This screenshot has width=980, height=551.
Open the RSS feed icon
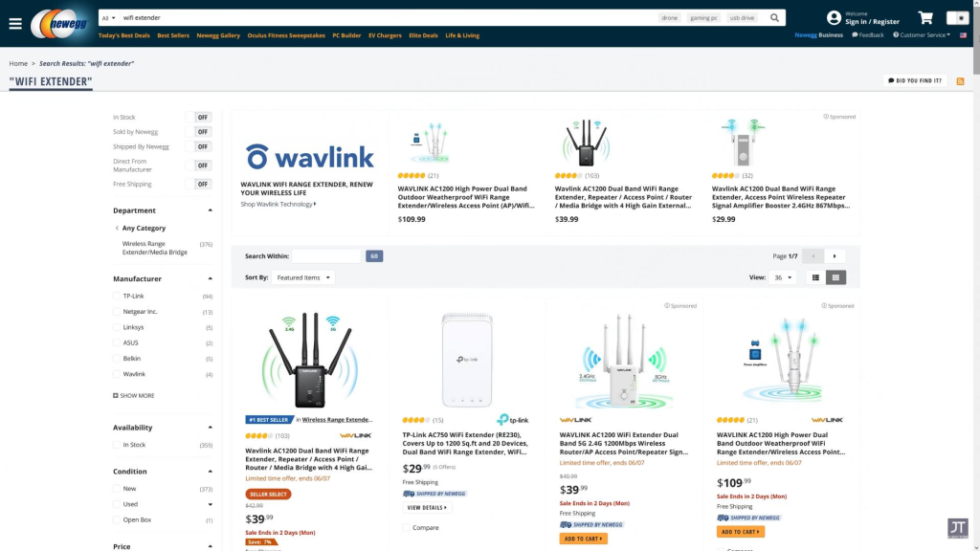[960, 81]
